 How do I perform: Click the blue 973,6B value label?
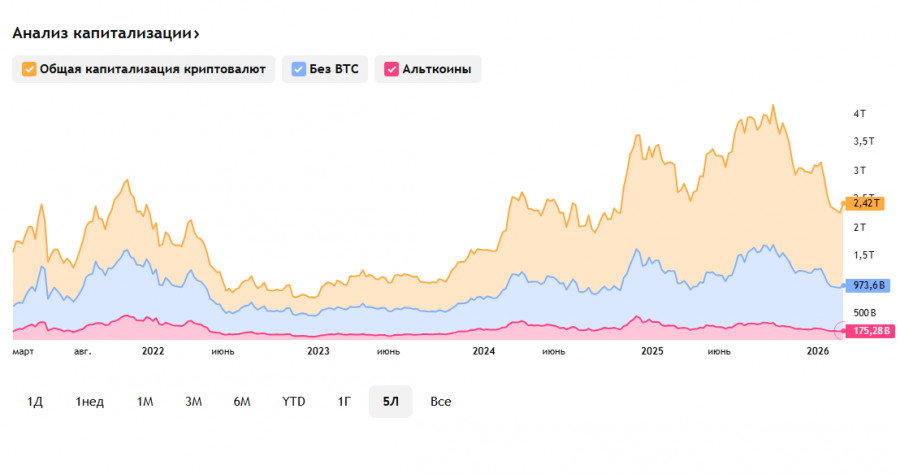point(863,285)
